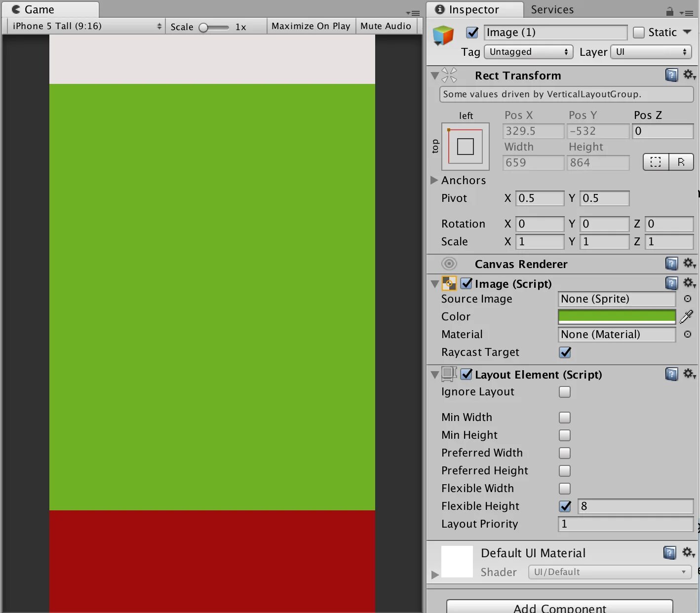Screen dimensions: 700x613
Task: Click the Layout Element component icon
Action: [449, 374]
